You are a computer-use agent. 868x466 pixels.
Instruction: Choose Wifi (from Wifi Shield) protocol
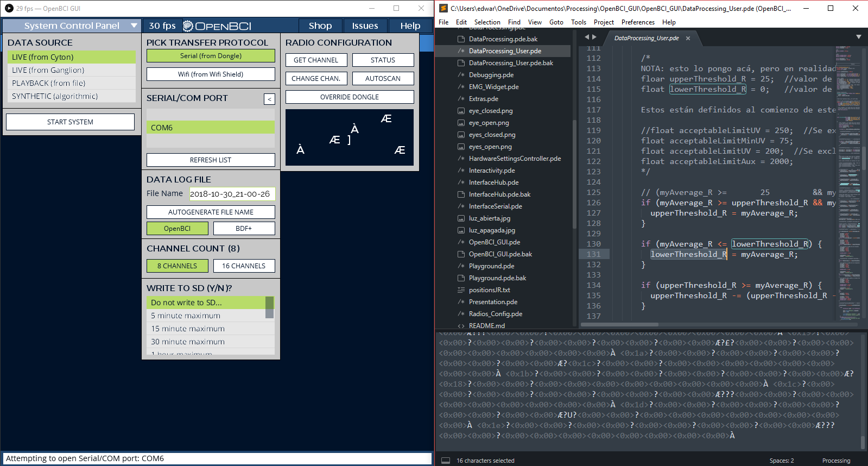[x=211, y=74]
